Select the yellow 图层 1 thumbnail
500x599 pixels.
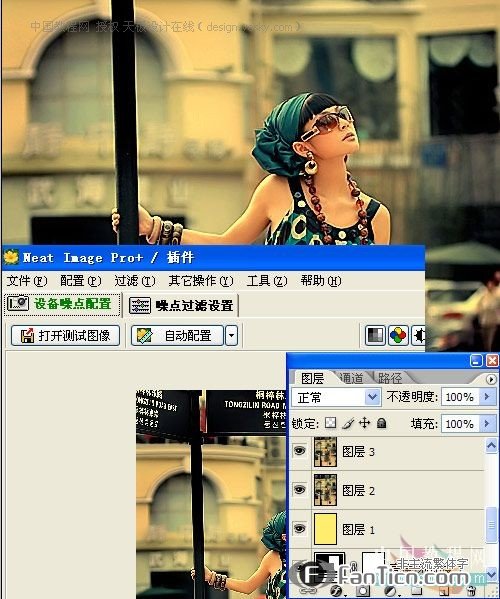325,529
